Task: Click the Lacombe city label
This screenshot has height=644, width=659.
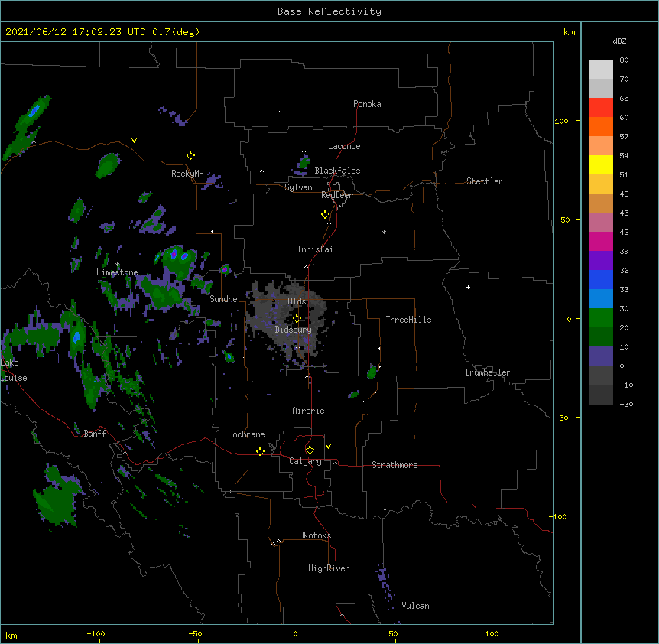Action: (344, 146)
